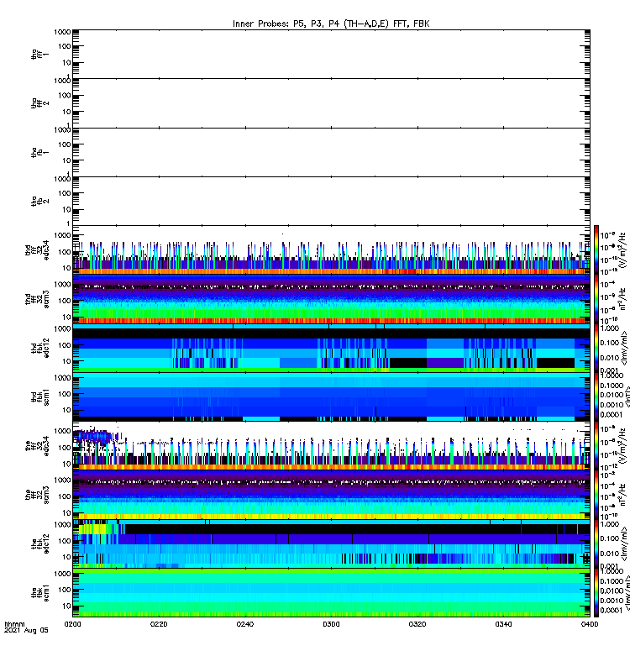630x672 pixels.
Task: Click the 100 tick of the thd scm3 panel
Action: (x=65, y=301)
